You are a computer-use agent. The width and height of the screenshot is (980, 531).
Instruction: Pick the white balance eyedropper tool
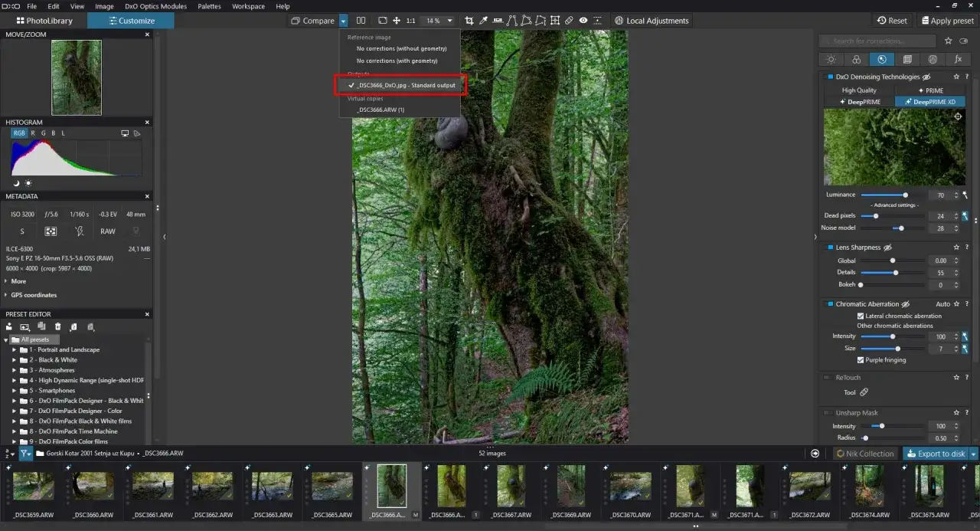483,21
